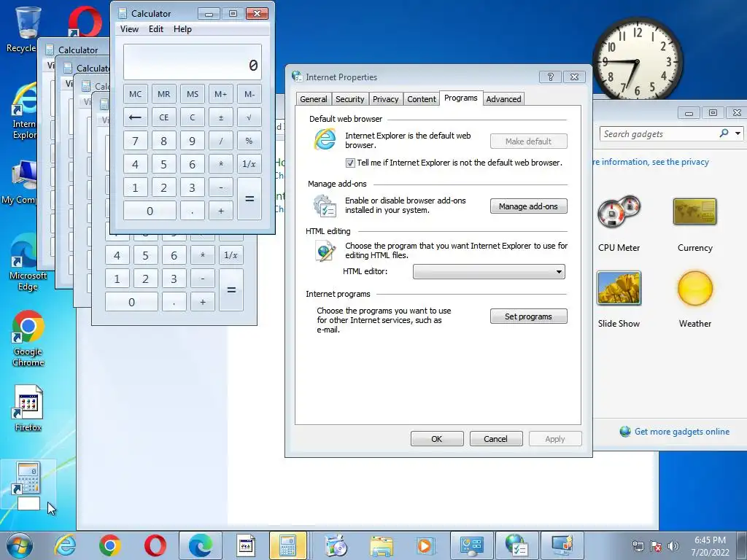
Task: Click the volume speaker tray icon
Action: 673,546
